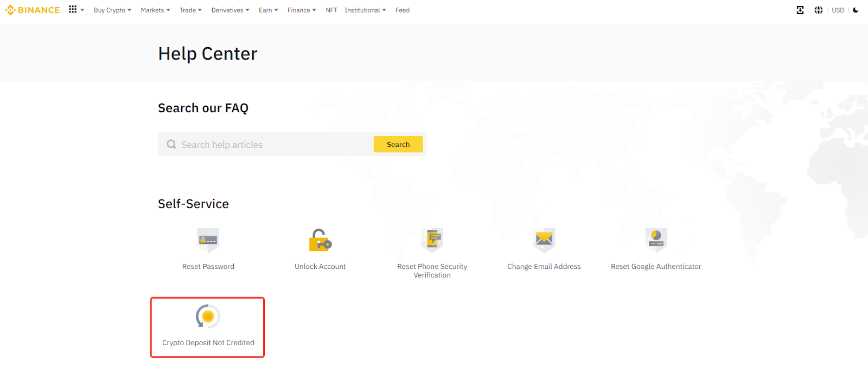Click the Reset Password icon
The width and height of the screenshot is (868, 368).
[x=208, y=240]
